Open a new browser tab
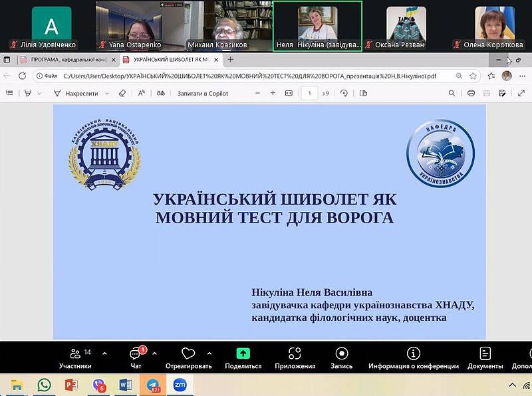The image size is (532, 396). coord(231,60)
